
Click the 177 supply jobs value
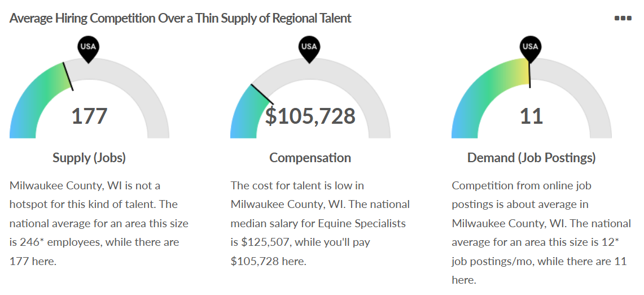pyautogui.click(x=89, y=116)
